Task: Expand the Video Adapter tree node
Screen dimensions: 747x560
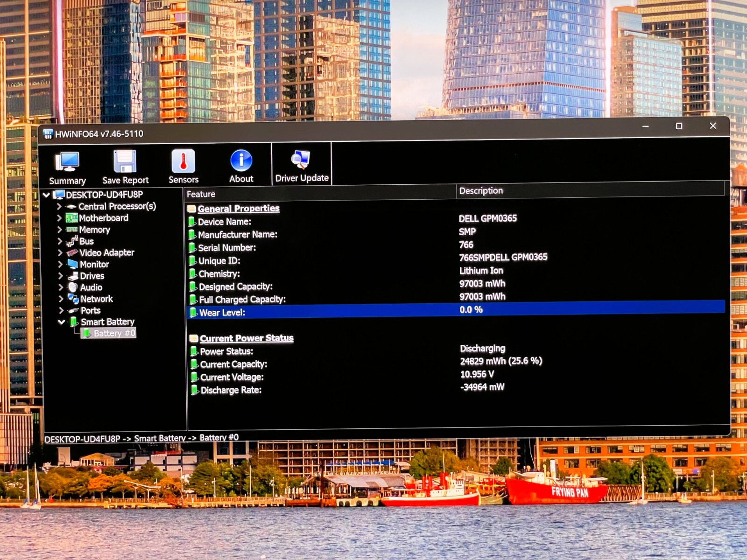Action: click(60, 253)
